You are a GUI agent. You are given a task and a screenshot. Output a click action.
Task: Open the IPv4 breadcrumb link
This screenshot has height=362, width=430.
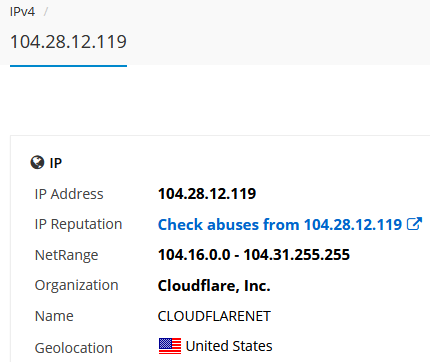tap(22, 12)
